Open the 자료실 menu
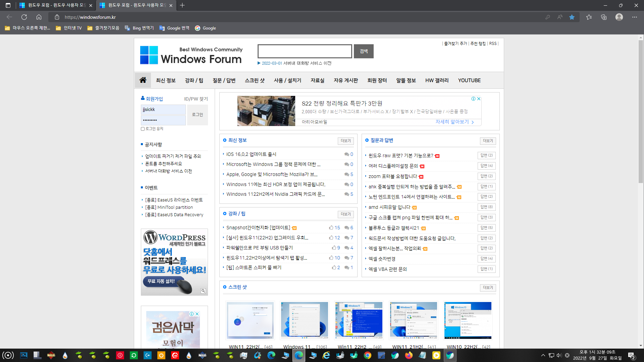644x362 pixels. 317,80
